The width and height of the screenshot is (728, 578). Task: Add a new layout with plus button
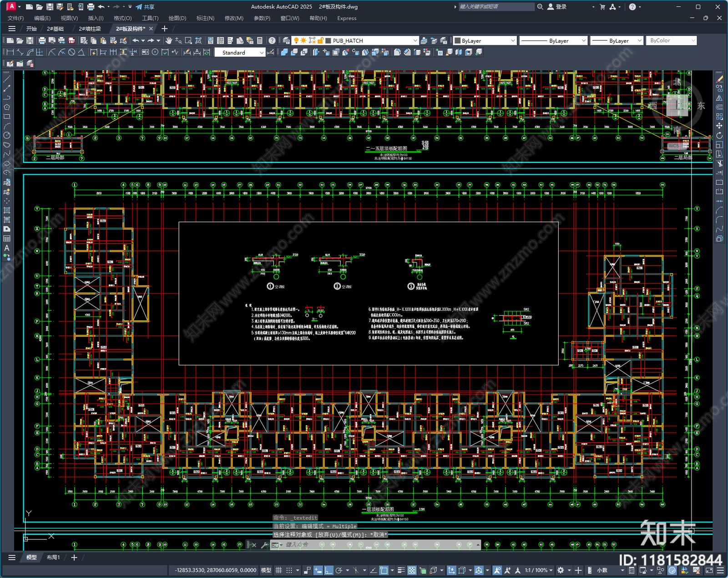pos(74,557)
